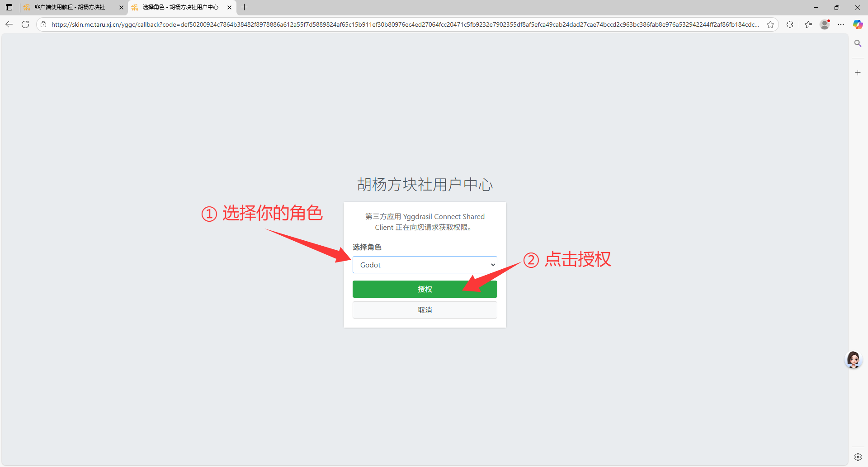Open the browser extensions icon
Screen dimensions: 868x467
[x=790, y=24]
